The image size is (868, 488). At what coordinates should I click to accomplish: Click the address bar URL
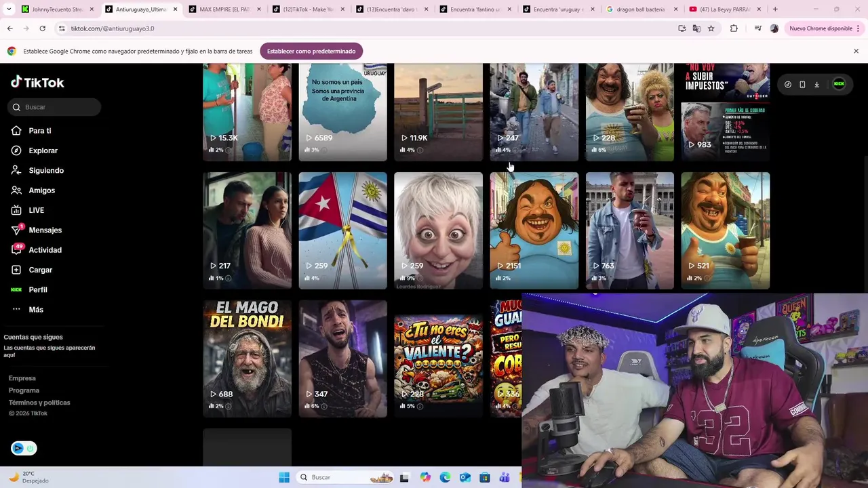tap(113, 28)
